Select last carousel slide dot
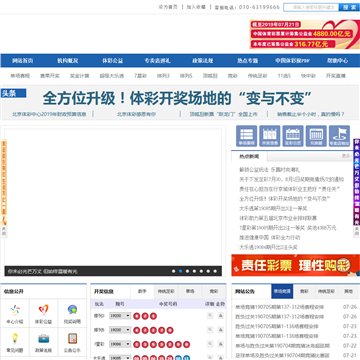This screenshot has width=360, height=360. click(x=215, y=271)
